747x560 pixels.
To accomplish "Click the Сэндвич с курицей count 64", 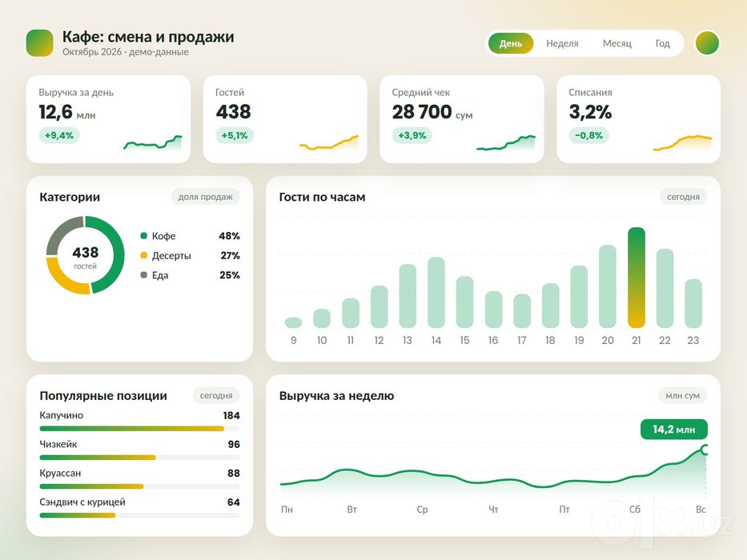I will click(234, 502).
